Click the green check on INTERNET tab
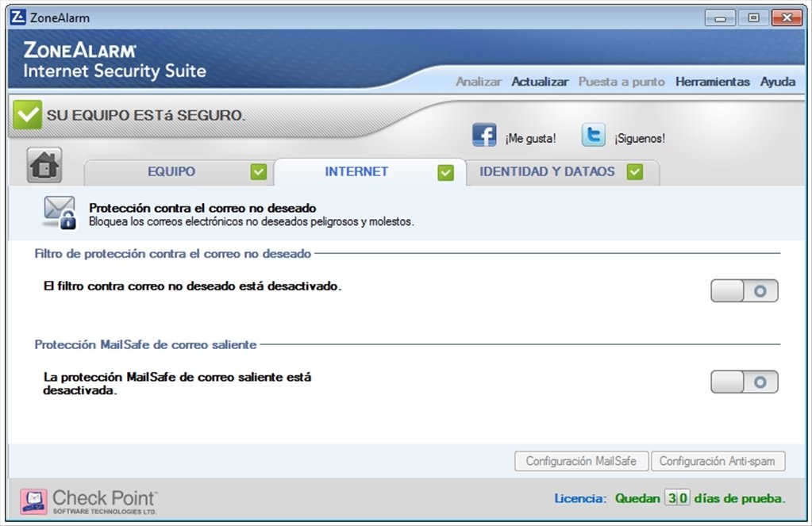This screenshot has width=812, height=526. pos(445,172)
